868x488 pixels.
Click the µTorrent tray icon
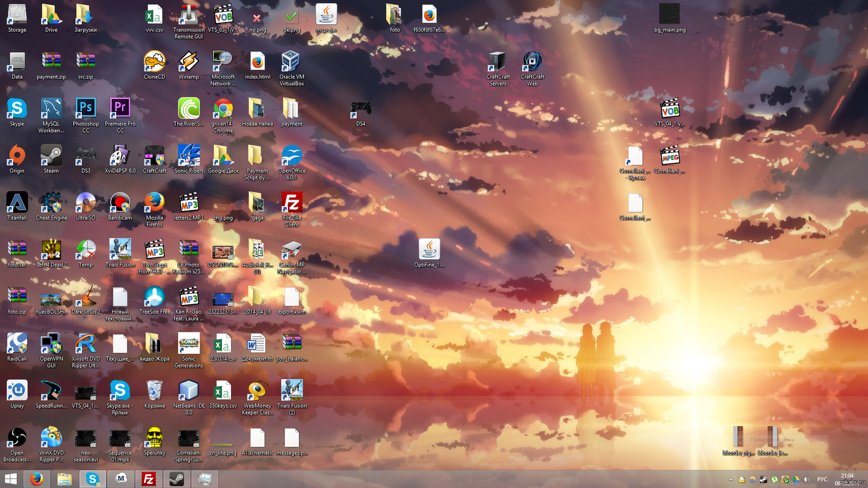pyautogui.click(x=774, y=479)
